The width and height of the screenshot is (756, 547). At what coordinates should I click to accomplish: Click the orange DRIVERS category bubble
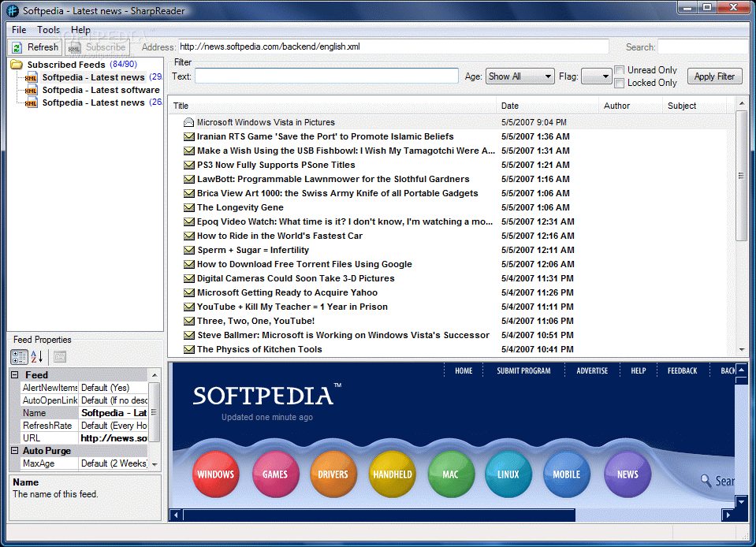click(x=333, y=474)
